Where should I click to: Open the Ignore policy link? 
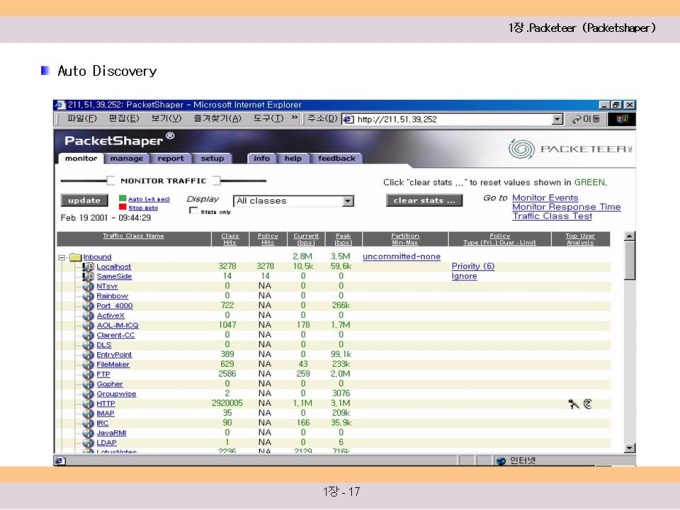tap(464, 276)
